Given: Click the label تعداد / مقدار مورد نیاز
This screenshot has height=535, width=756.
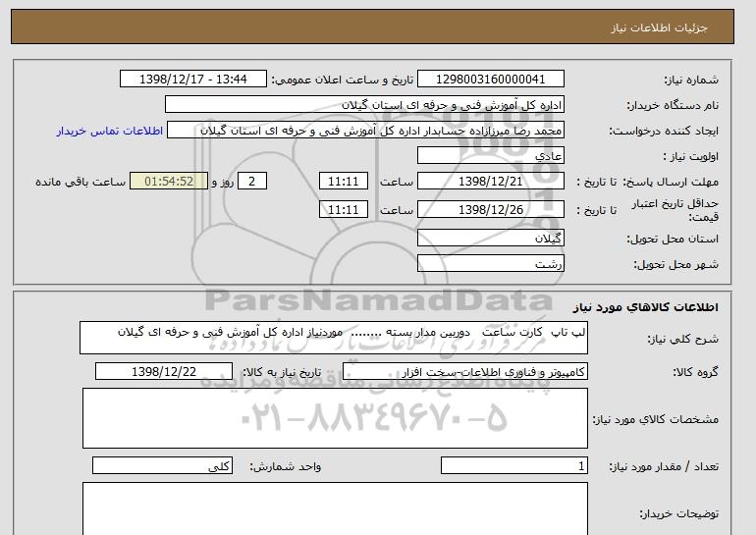Looking at the screenshot, I should 664,466.
